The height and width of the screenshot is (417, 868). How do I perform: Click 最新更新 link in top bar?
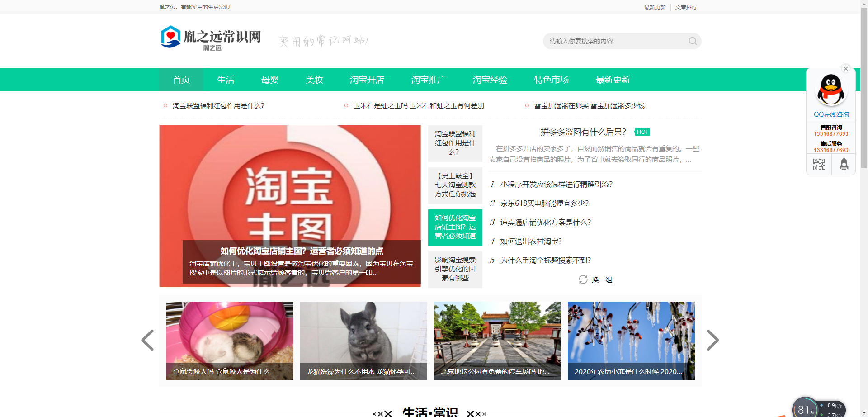pyautogui.click(x=655, y=7)
